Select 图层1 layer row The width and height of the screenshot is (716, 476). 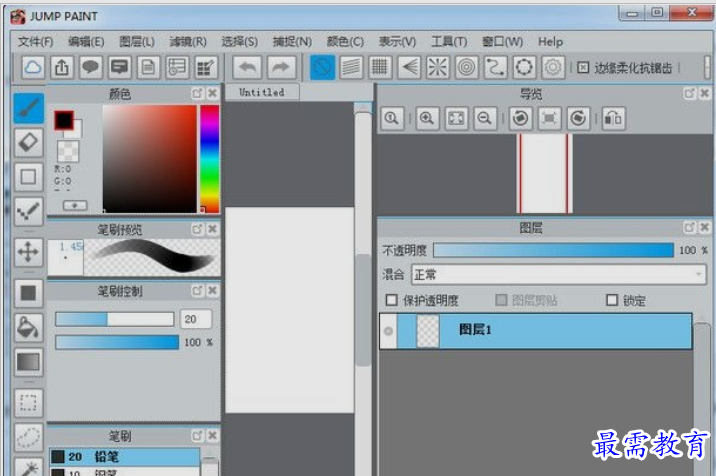[x=536, y=331]
